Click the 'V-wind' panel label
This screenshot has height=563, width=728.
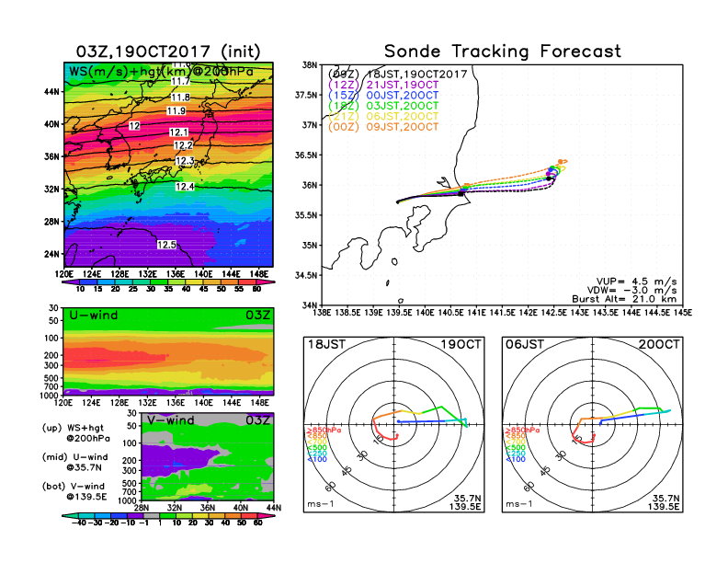(x=170, y=420)
